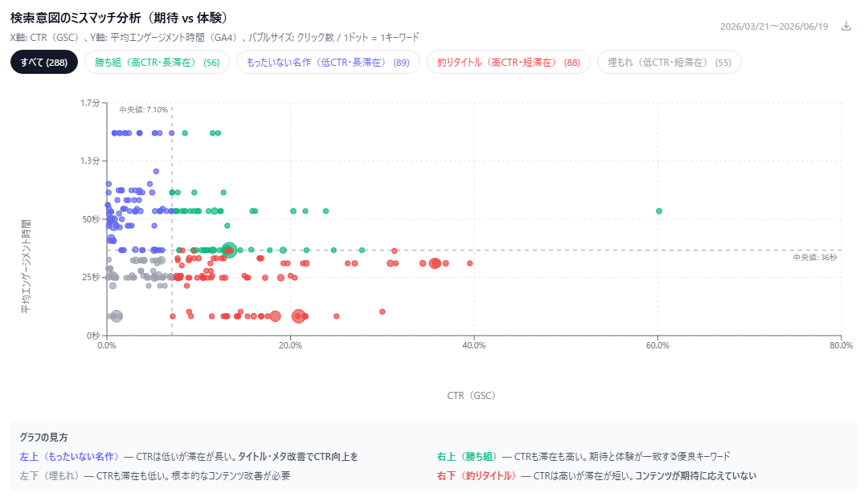Click the 中央値: 7.10% label
Viewport: 868px width, 497px height.
point(143,110)
